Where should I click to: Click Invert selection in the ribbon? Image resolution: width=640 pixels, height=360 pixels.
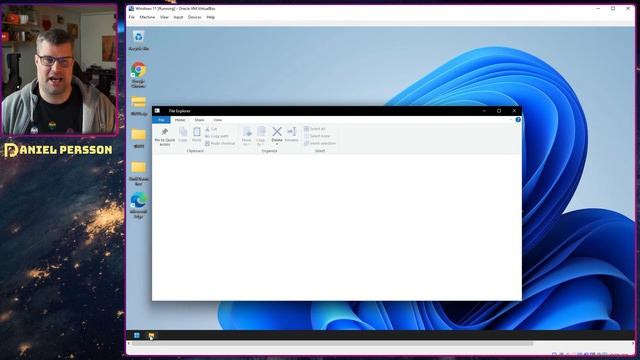tap(320, 143)
